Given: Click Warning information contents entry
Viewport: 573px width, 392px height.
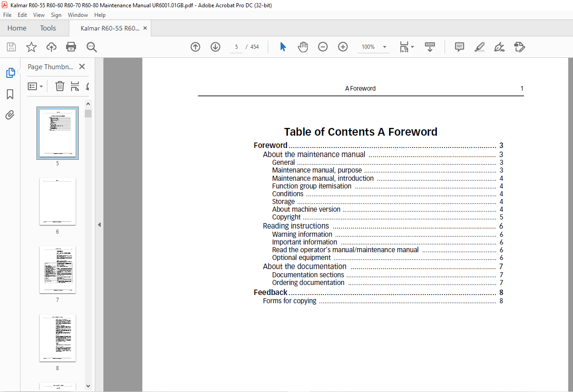Looking at the screenshot, I should coord(387,234).
